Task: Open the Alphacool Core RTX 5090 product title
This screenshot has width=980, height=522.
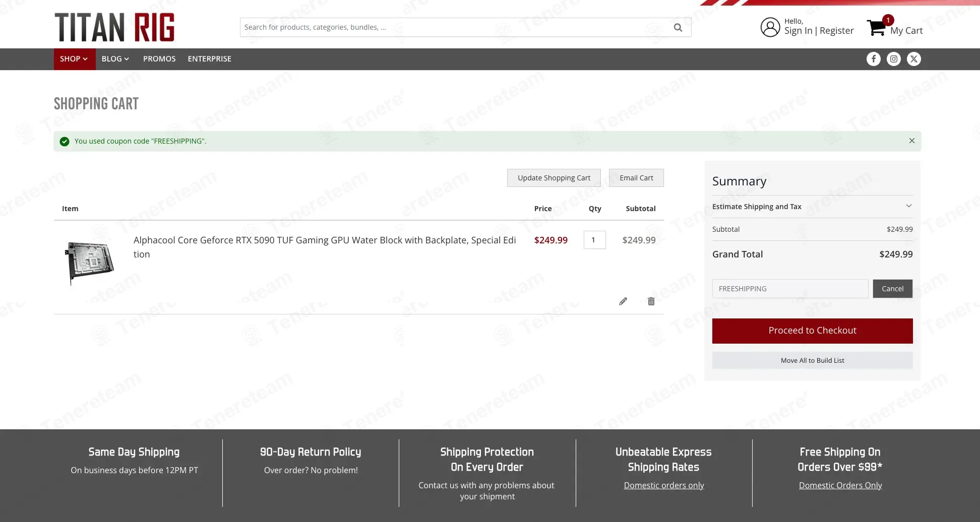Action: (325, 247)
